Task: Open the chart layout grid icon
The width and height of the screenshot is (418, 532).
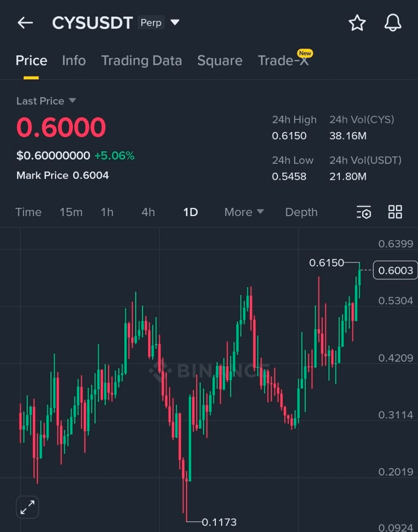Action: point(395,212)
